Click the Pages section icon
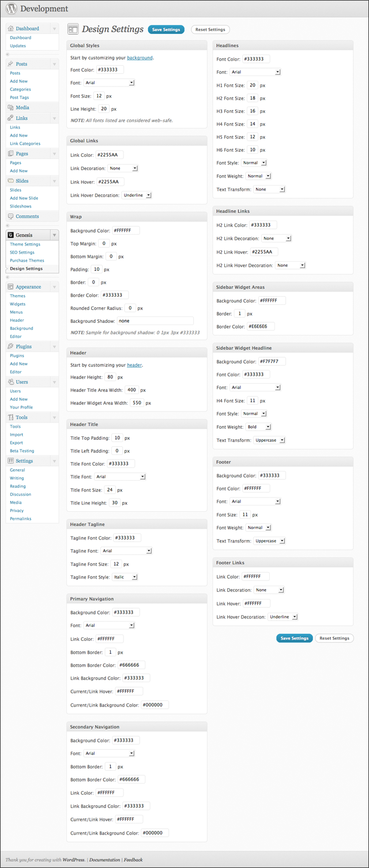 [x=11, y=154]
